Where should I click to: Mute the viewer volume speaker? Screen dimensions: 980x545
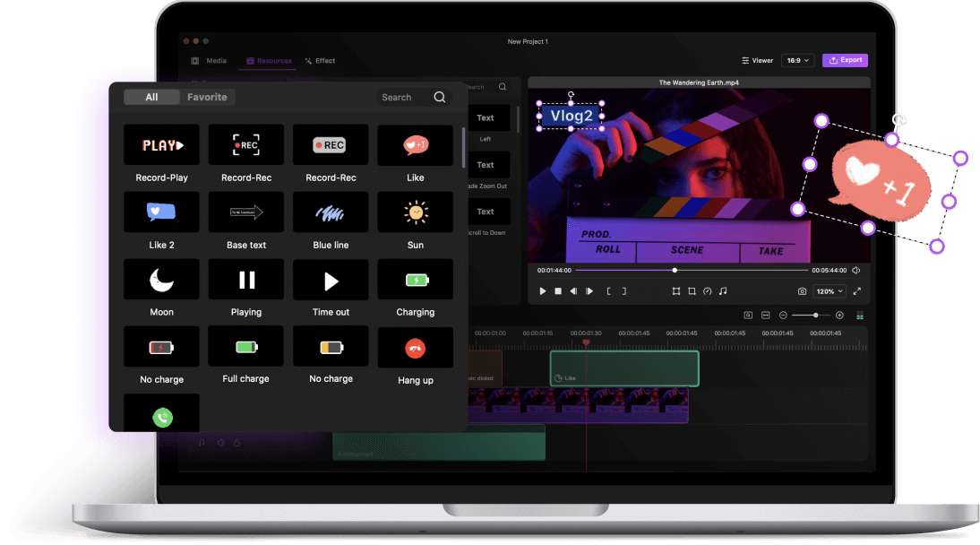pyautogui.click(x=856, y=270)
